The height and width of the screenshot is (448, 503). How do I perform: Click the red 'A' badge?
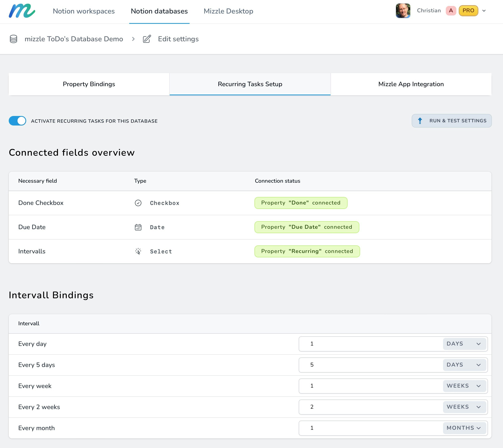click(x=451, y=11)
